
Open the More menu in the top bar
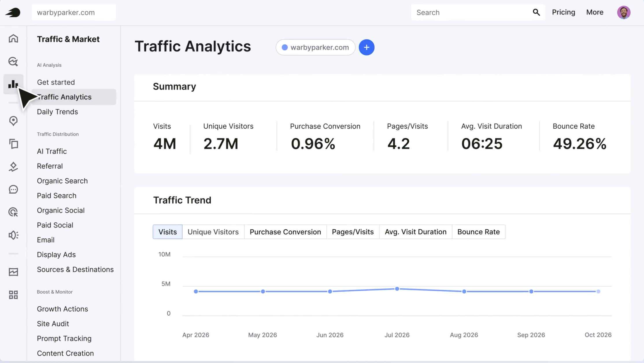pyautogui.click(x=595, y=12)
